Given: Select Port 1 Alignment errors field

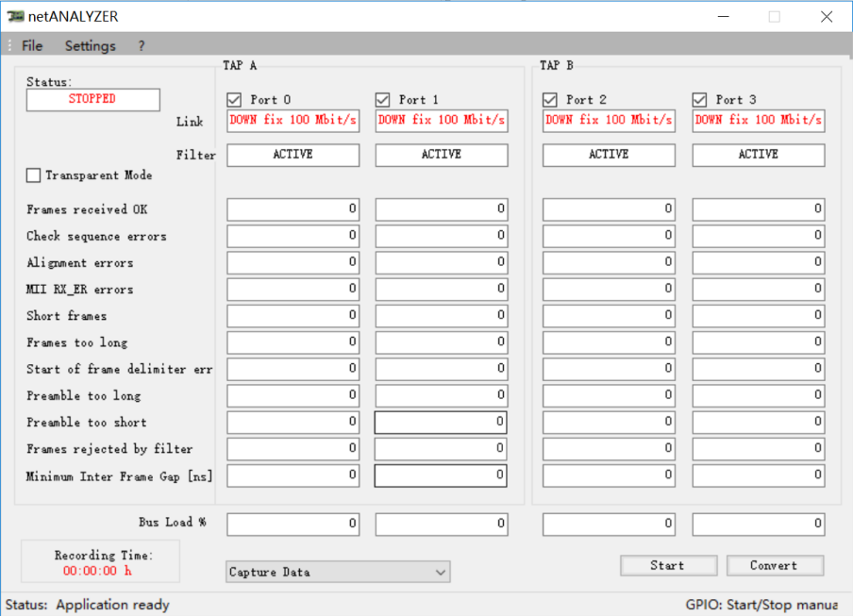Looking at the screenshot, I should [x=442, y=262].
